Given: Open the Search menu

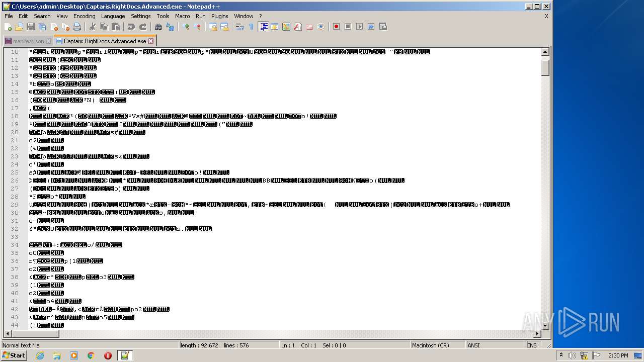Looking at the screenshot, I should pos(42,16).
